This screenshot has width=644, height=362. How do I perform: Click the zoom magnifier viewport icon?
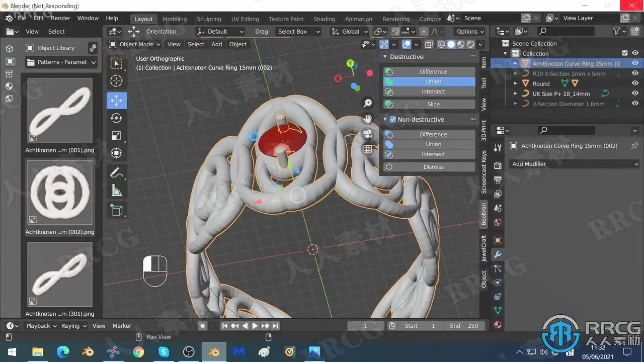tap(368, 103)
